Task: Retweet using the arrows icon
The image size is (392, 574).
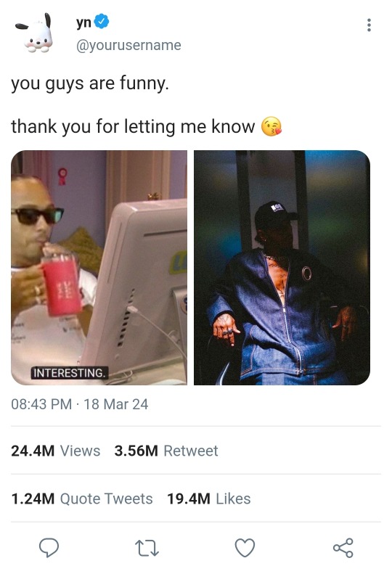Action: tap(147, 548)
